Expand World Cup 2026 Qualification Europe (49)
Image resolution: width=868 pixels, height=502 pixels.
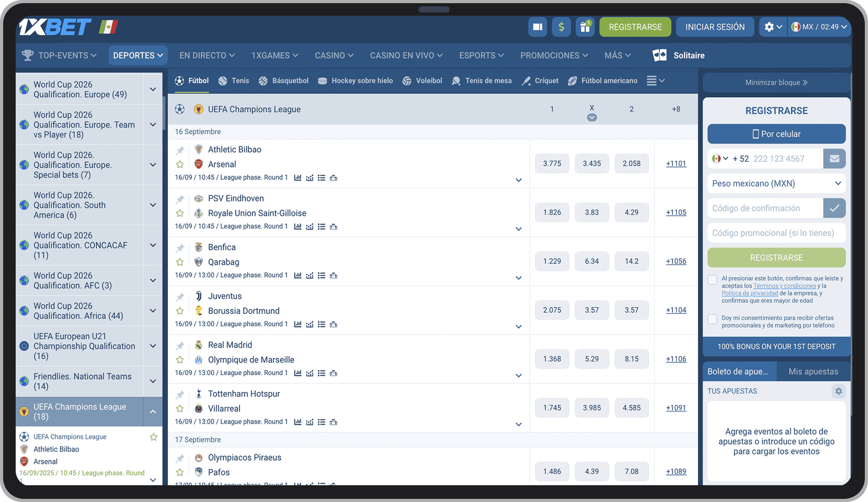(153, 89)
